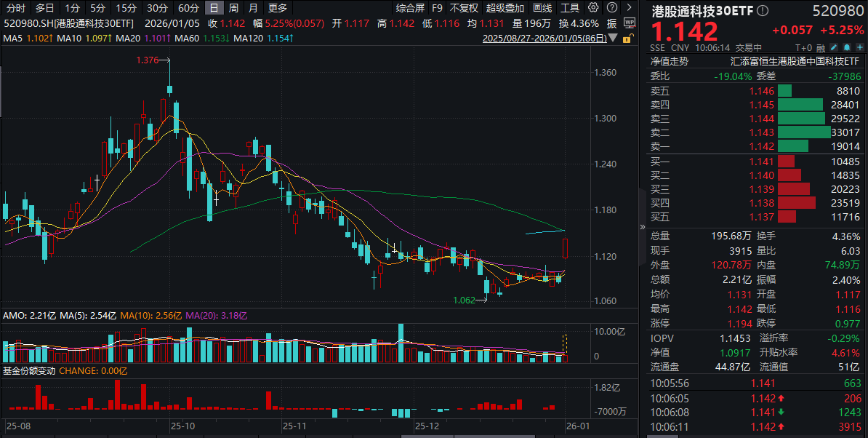868x438 pixels.
Task: Open the 更多 periods dropdown
Action: tap(278, 8)
